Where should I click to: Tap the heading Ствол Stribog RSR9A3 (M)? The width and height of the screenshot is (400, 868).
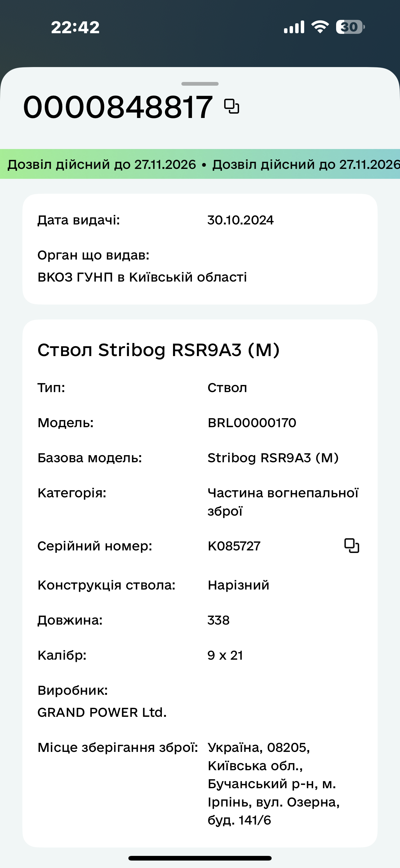click(158, 350)
